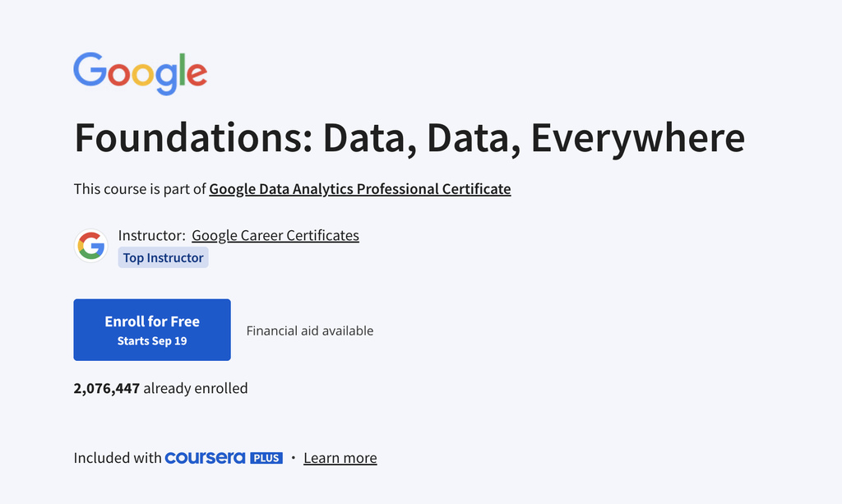Click the 'Financial aid available' text
The image size is (842, 504).
click(309, 331)
